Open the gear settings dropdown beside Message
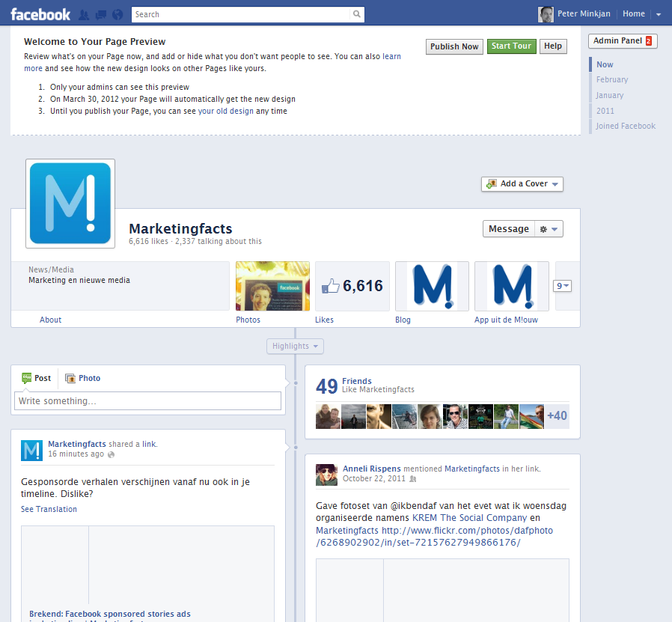 point(549,229)
